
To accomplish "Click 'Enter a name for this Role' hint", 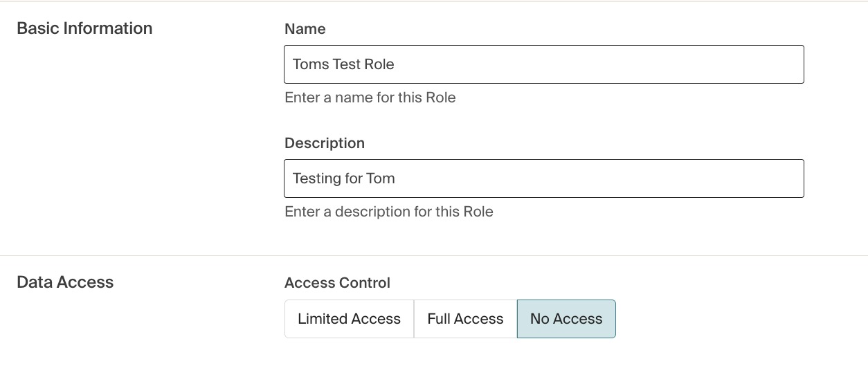I will coord(370,98).
